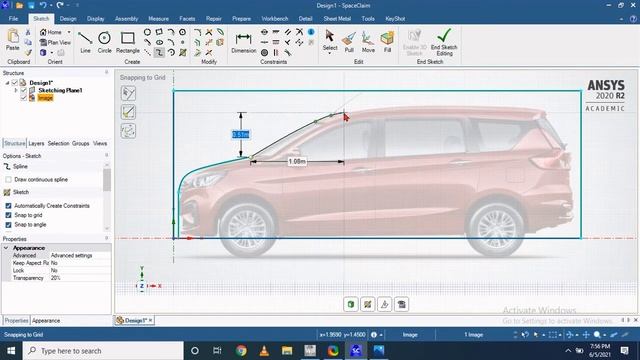Click End Sketch Editing green checkmark

[444, 42]
